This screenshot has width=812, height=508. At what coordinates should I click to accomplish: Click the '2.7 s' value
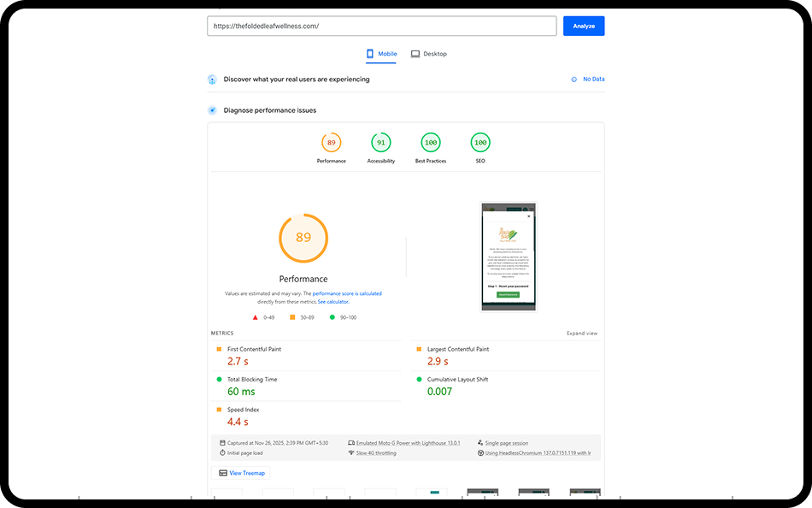[x=238, y=361]
